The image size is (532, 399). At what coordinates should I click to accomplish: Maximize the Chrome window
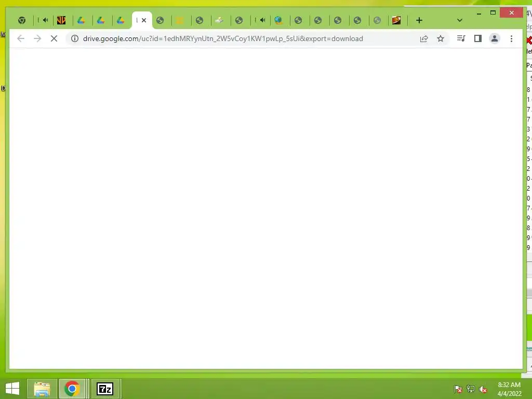(x=493, y=13)
